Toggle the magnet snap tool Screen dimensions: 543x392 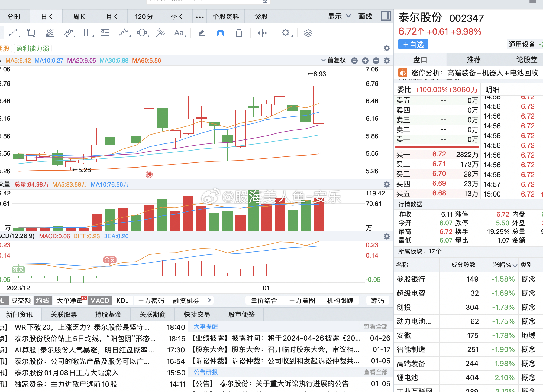click(220, 33)
